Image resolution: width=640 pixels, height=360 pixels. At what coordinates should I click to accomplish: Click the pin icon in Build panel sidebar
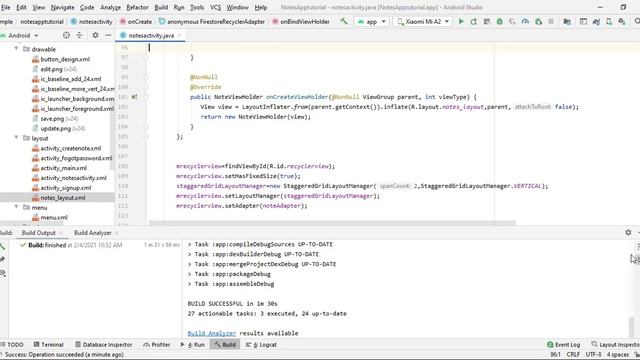point(2,259)
